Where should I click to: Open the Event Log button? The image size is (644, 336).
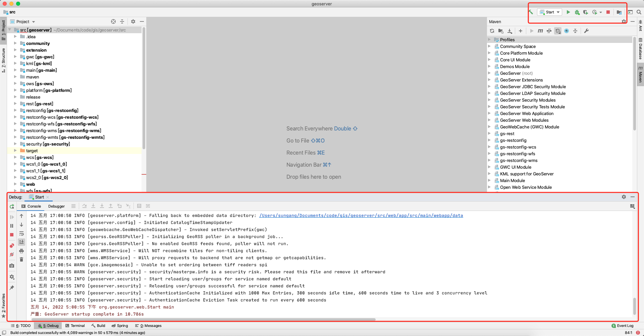pyautogui.click(x=623, y=326)
